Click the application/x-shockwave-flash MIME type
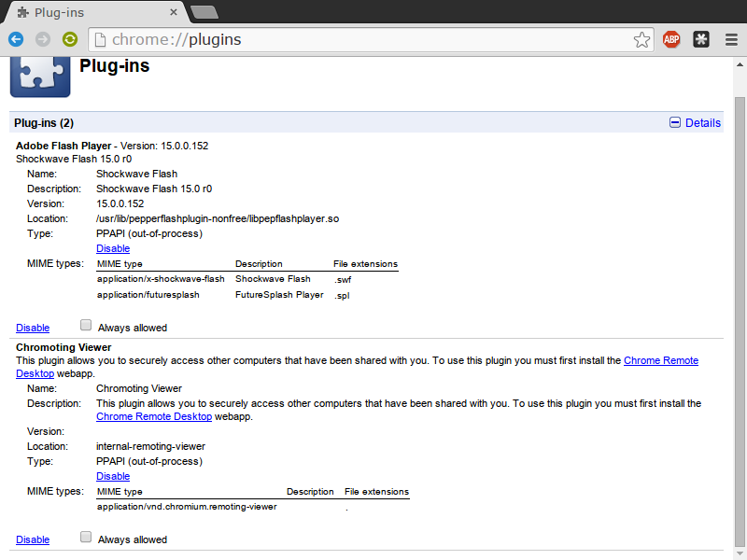 click(161, 278)
